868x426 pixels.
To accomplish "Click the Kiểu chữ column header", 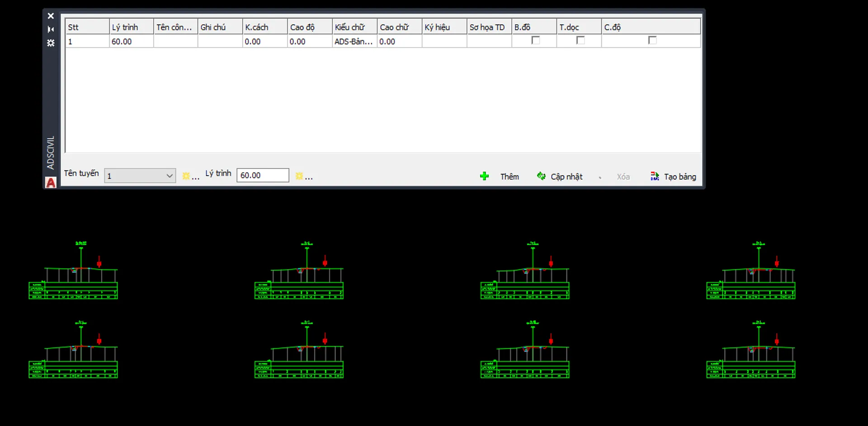I will click(355, 27).
